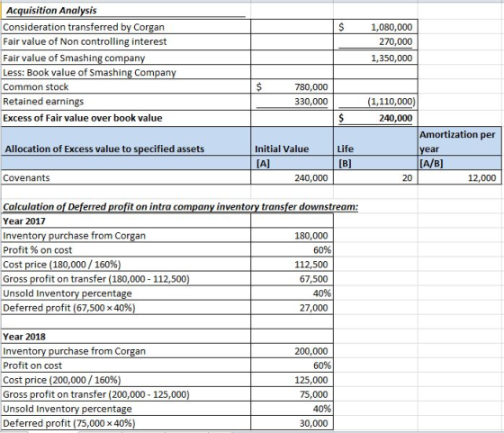Click 'Consideration transferred by Corgan' label

pyautogui.click(x=84, y=27)
